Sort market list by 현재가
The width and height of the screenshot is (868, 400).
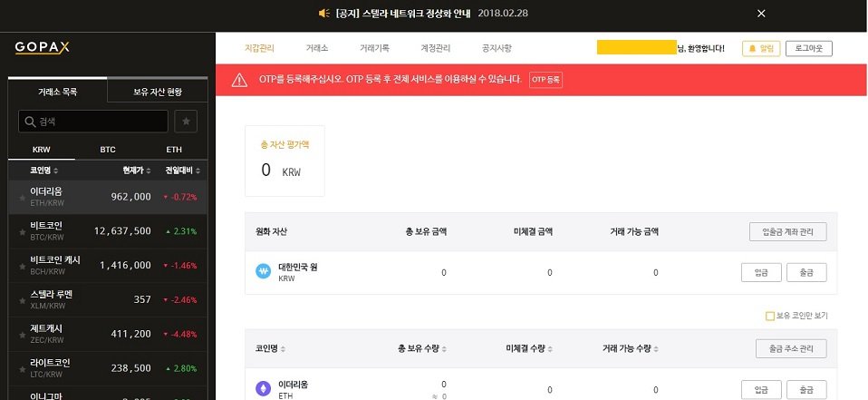pyautogui.click(x=138, y=170)
